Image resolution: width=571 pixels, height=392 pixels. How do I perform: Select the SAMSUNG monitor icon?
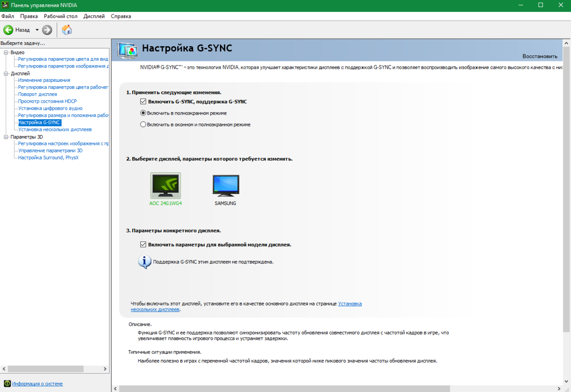click(226, 186)
